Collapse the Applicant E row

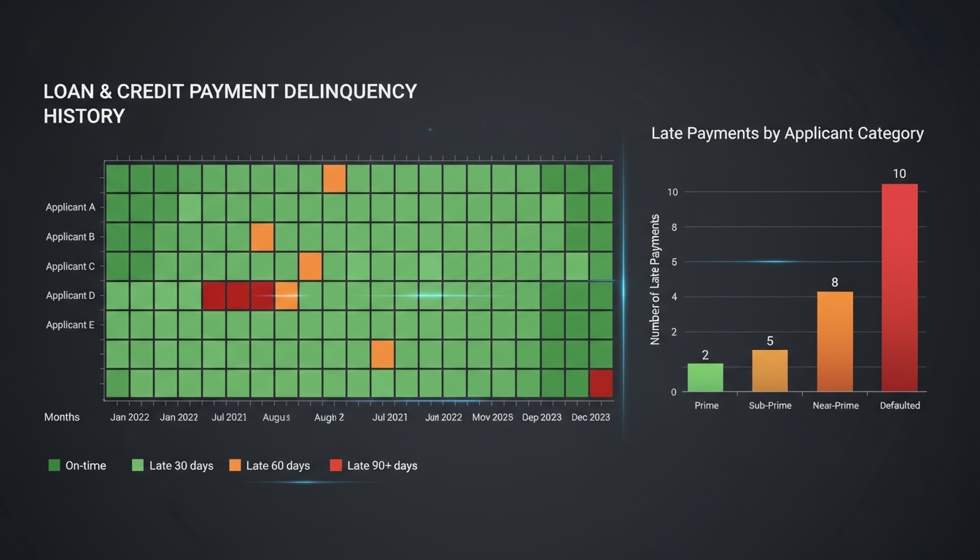point(70,324)
